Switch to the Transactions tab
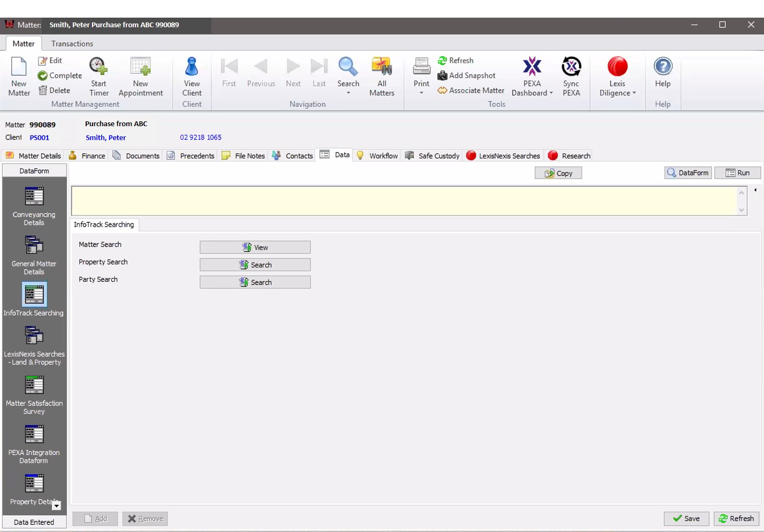The width and height of the screenshot is (764, 532). click(72, 43)
